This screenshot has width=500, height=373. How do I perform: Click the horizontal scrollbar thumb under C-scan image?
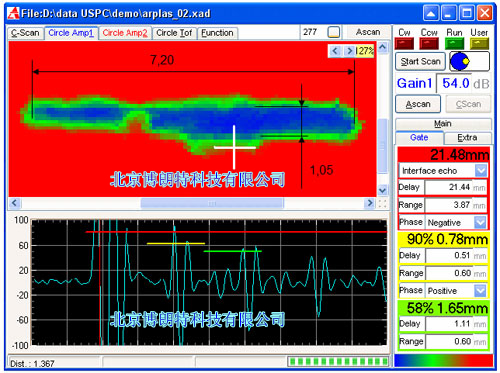click(x=212, y=203)
